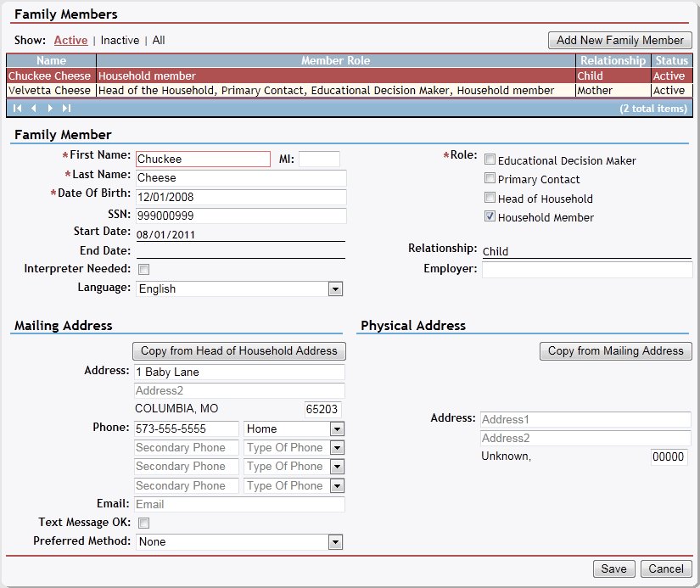700x588 pixels.
Task: Go to next page of family grid
Action: click(50, 109)
